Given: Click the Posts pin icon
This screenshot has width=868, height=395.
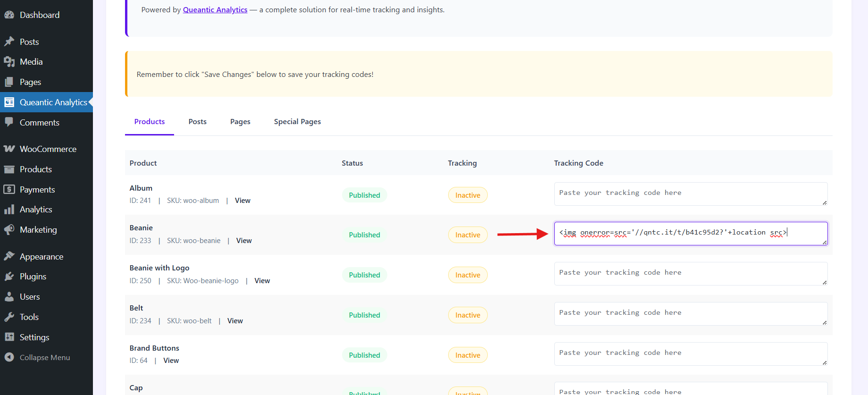Looking at the screenshot, I should tap(9, 42).
